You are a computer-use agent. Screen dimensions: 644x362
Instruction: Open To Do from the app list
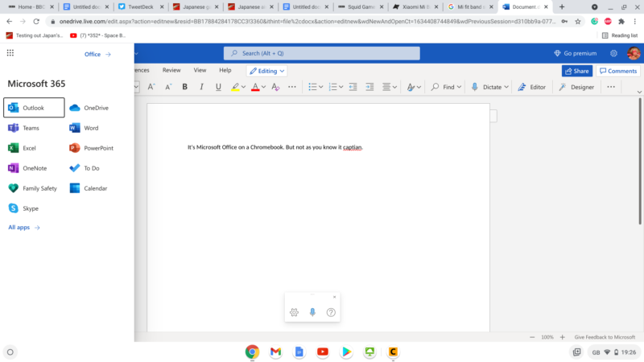[85, 168]
